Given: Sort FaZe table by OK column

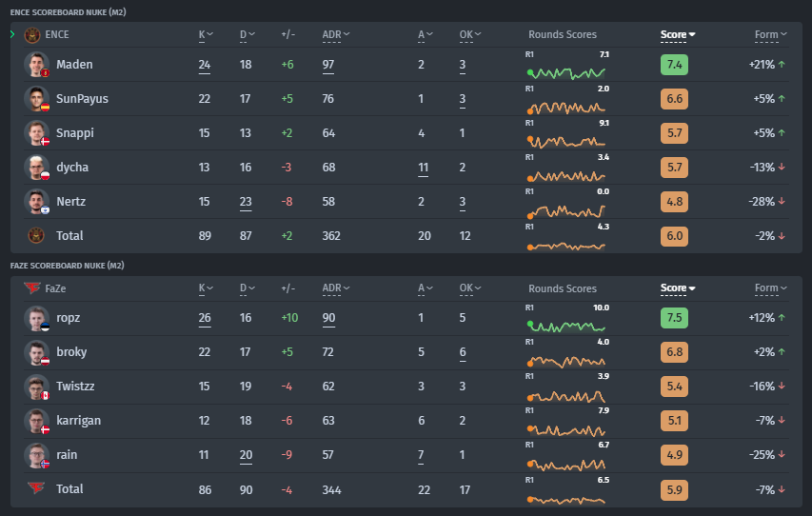Looking at the screenshot, I should 469,288.
